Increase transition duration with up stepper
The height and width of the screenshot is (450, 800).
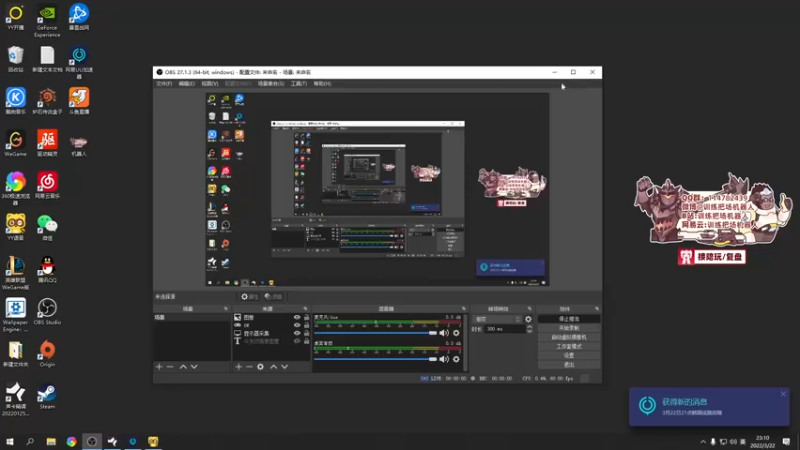tap(529, 327)
